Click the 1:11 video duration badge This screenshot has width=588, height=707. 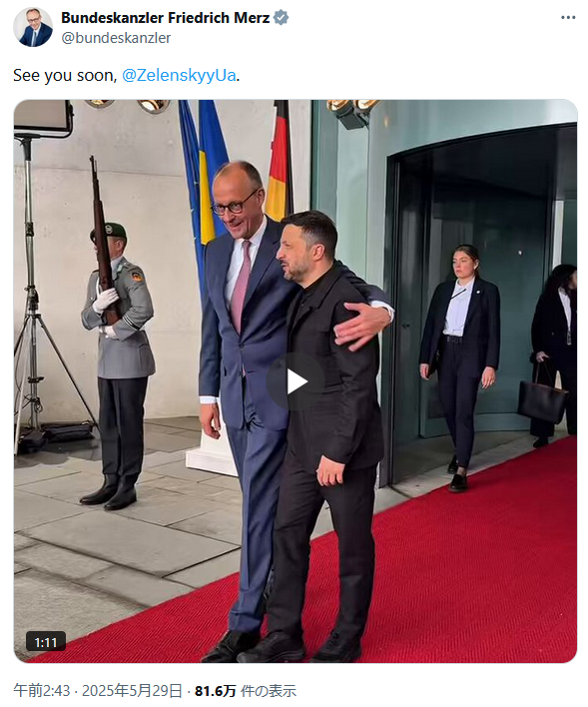coord(46,642)
